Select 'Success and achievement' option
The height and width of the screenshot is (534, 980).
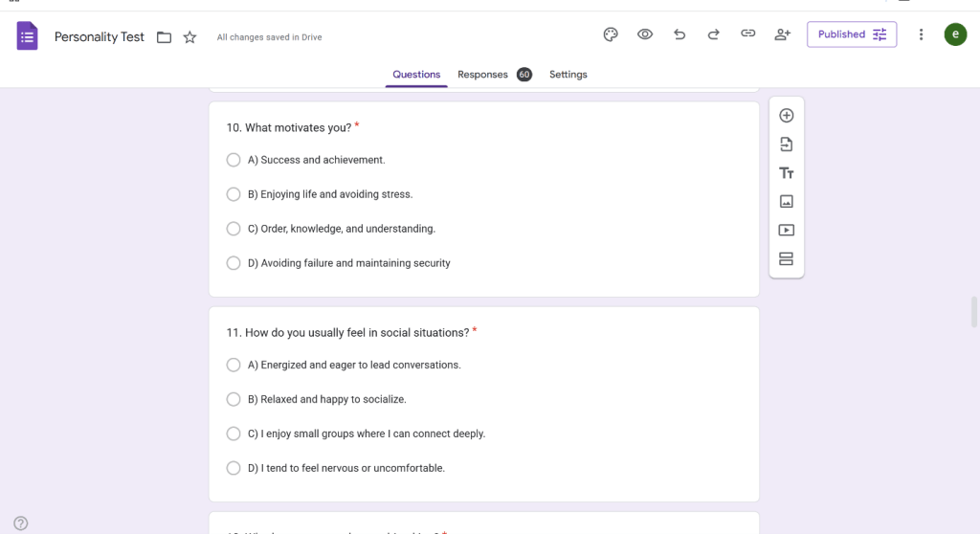(234, 160)
